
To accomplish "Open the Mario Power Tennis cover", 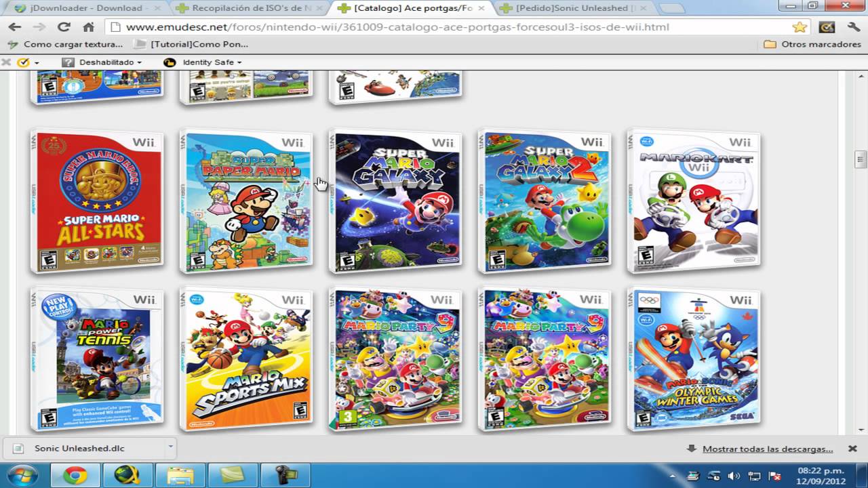I will (97, 359).
